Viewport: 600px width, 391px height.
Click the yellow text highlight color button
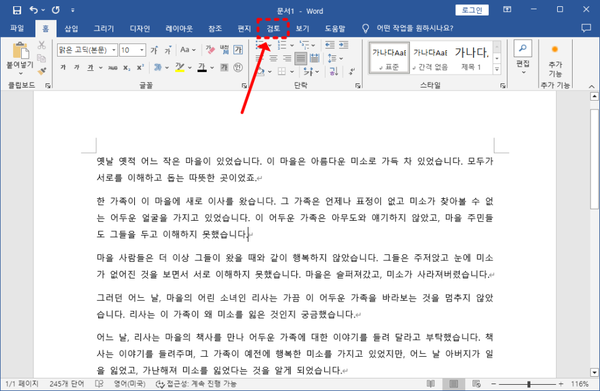pos(179,67)
